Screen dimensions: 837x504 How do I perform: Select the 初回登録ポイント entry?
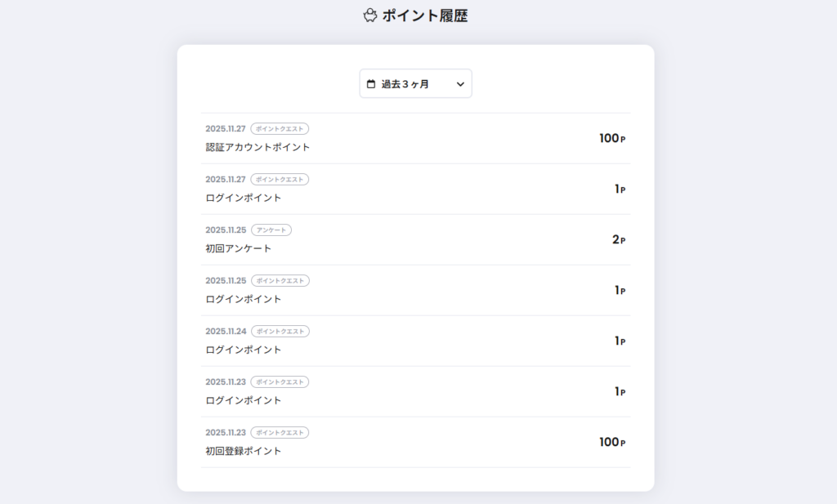point(243,451)
